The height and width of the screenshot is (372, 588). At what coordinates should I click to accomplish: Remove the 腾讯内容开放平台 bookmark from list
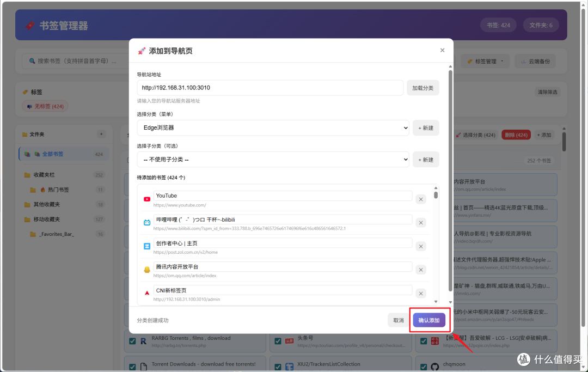(421, 270)
